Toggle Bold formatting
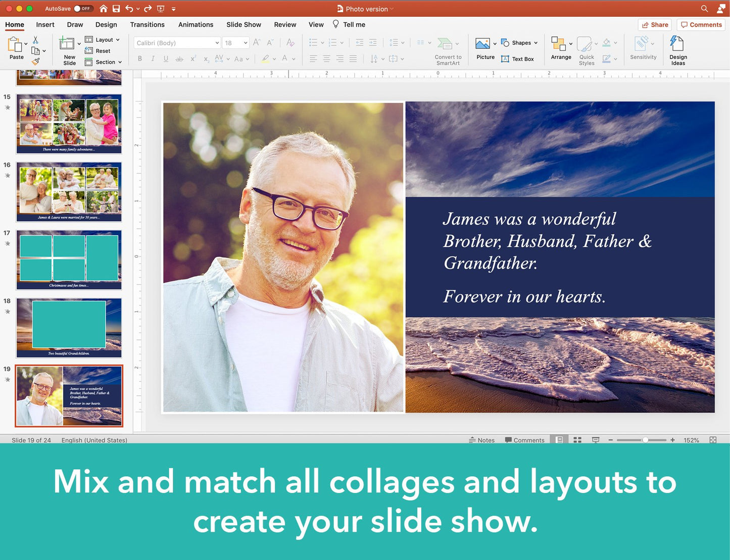Screen dimensions: 730x560 [140, 59]
